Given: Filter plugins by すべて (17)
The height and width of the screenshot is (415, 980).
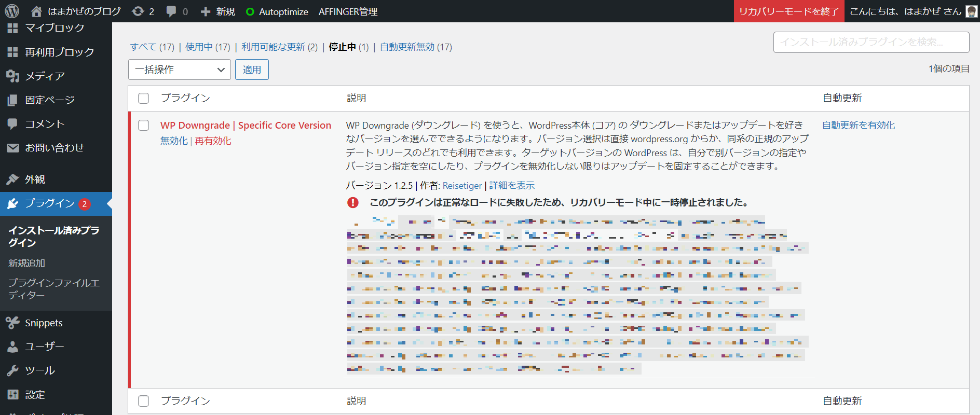Looking at the screenshot, I should [x=152, y=47].
